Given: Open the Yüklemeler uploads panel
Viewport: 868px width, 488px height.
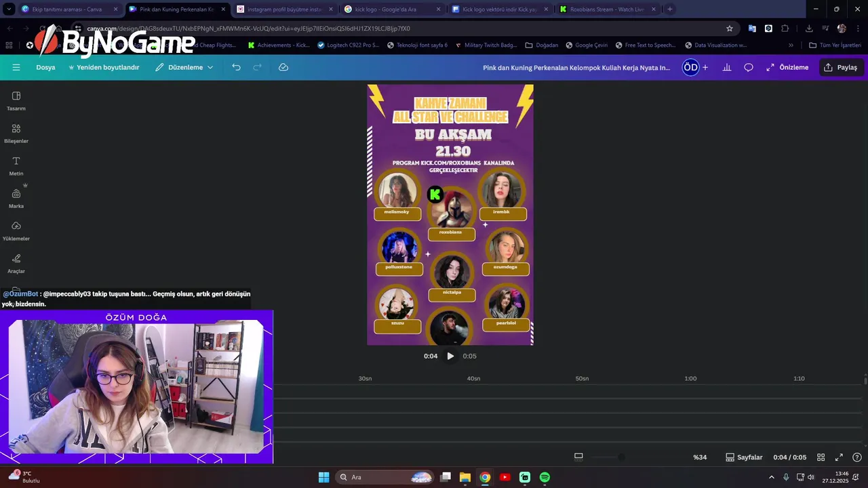Looking at the screenshot, I should tap(16, 230).
